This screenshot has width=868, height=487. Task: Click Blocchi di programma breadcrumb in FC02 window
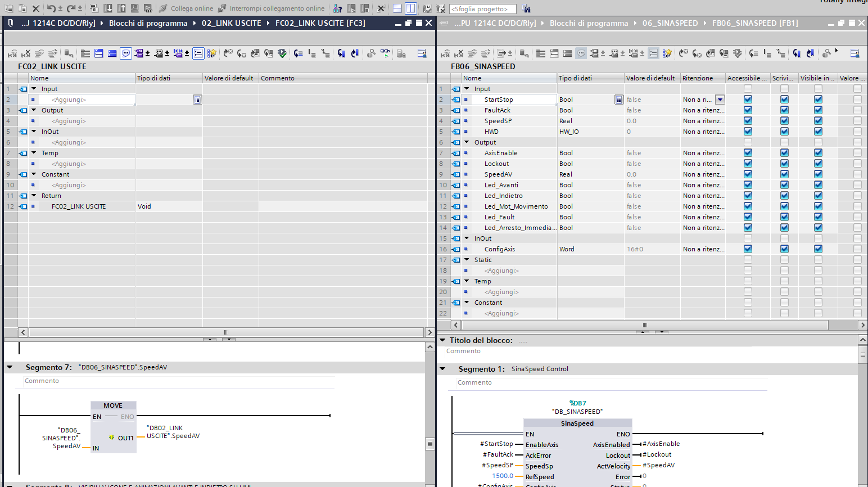point(148,23)
